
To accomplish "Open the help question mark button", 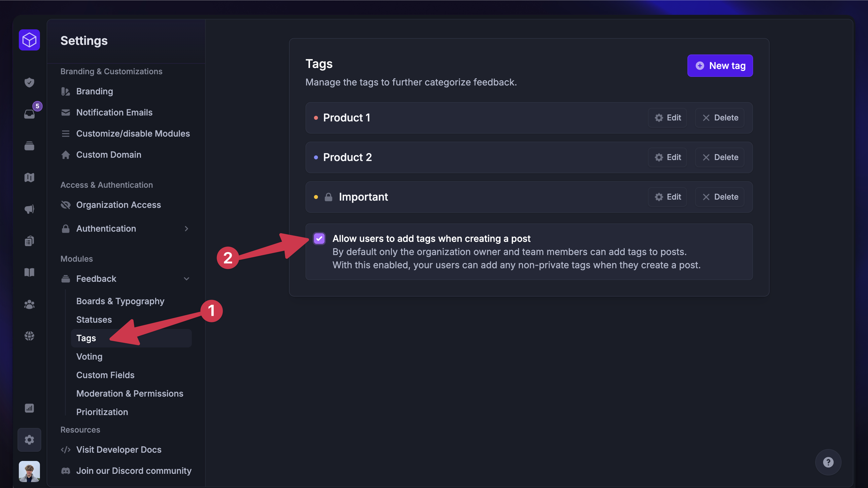I will (x=829, y=462).
